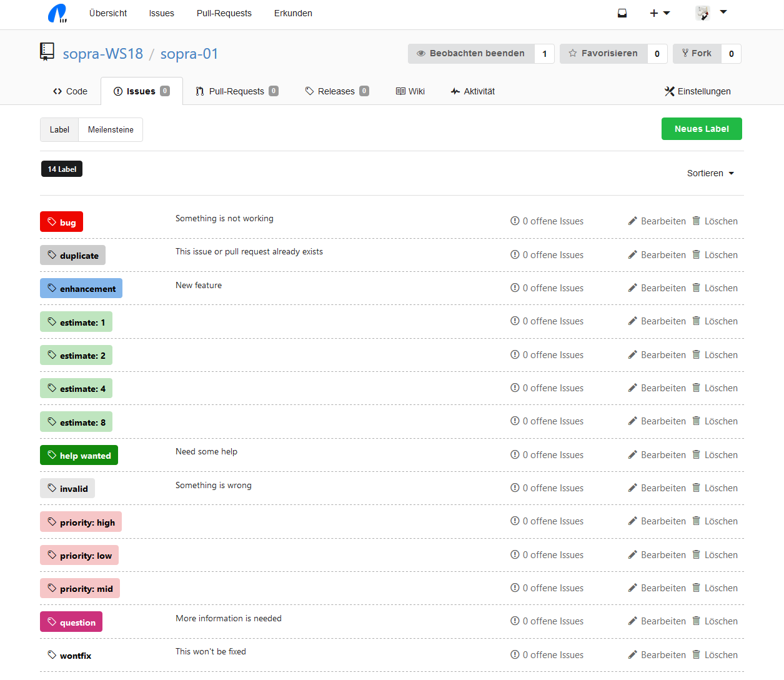Toggle Beobachten beenden watch button
Image resolution: width=784 pixels, height=680 pixels.
471,54
